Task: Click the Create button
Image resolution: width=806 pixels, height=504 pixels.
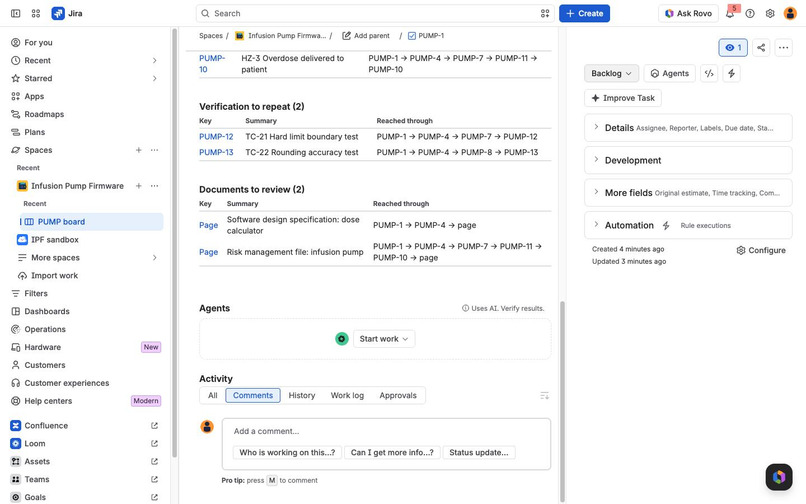Action: click(584, 13)
